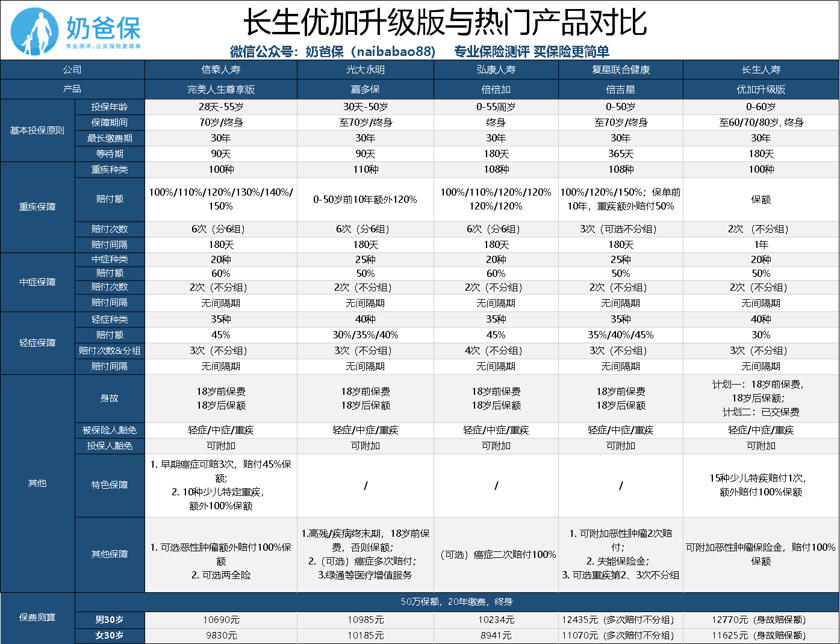Viewport: 840px width, 644px height.
Task: Click the 信泰人寿 company header
Action: coord(221,70)
